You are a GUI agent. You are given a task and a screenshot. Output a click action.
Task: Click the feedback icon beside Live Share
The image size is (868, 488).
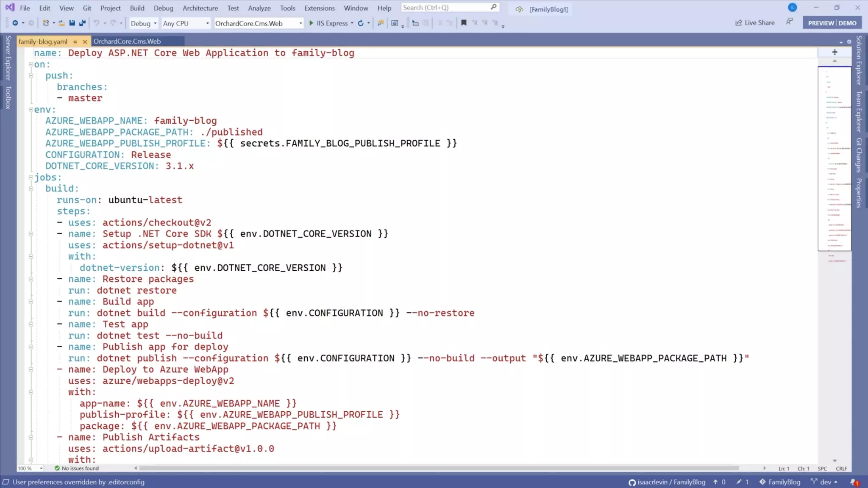[789, 22]
